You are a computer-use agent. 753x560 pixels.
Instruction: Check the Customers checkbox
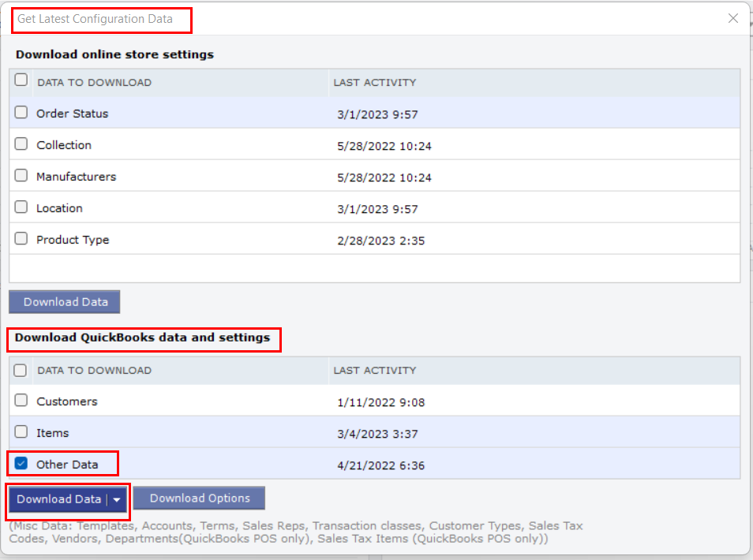21,401
